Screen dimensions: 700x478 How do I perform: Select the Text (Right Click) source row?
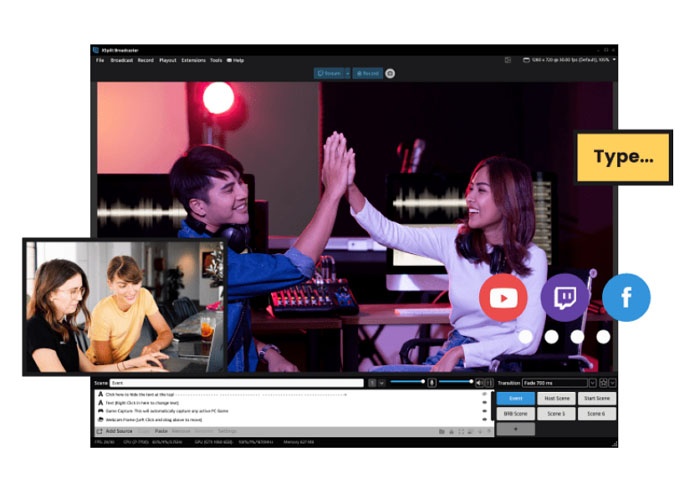[x=292, y=403]
